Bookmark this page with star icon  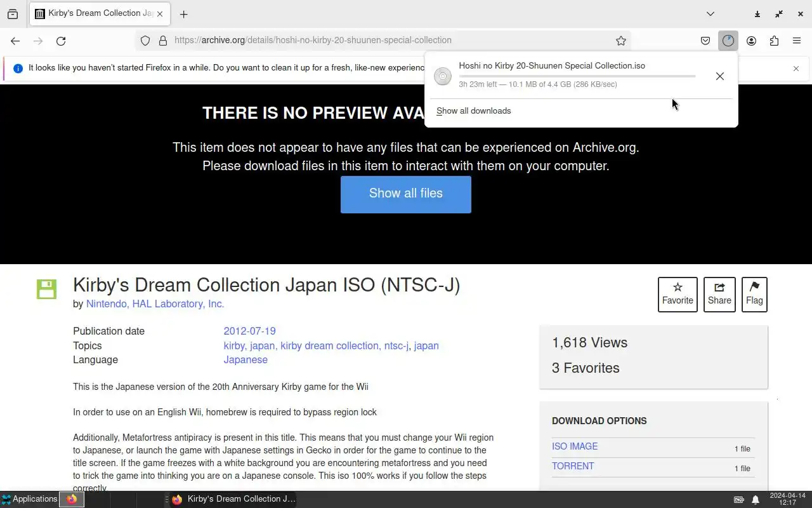click(x=621, y=41)
